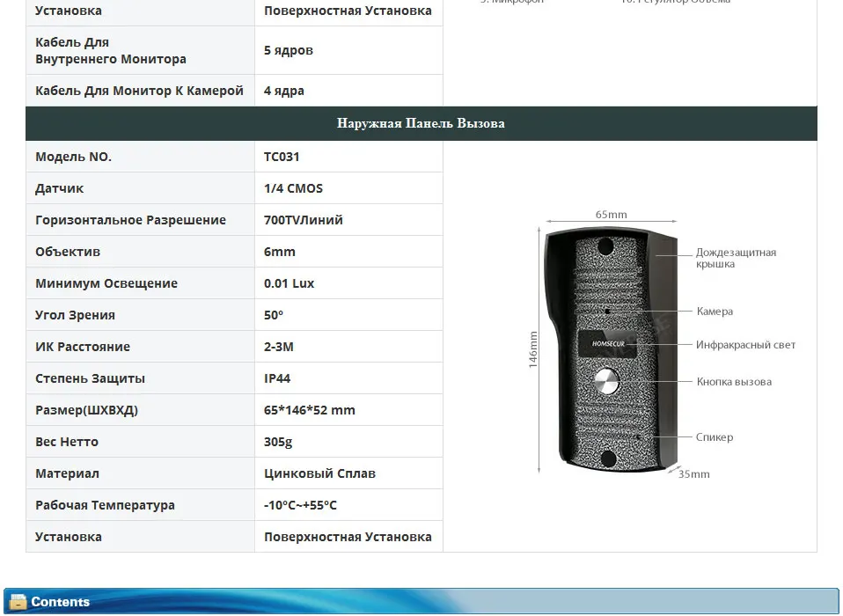
Task: Select the 'IP44' protection value
Action: [277, 379]
